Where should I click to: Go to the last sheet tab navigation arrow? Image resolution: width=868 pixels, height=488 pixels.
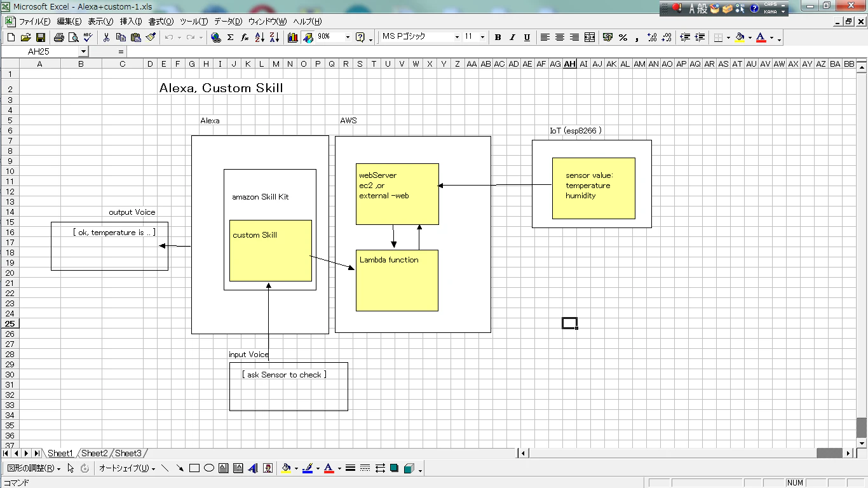click(37, 453)
